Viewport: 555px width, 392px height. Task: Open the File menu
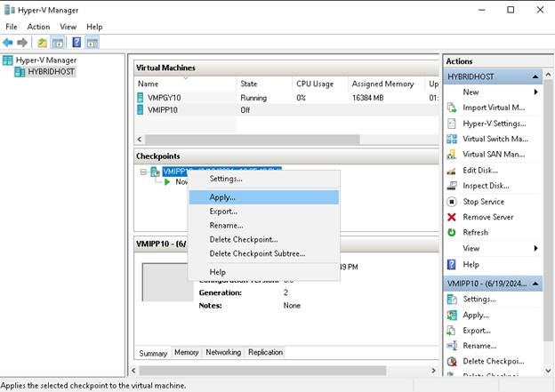coord(12,27)
